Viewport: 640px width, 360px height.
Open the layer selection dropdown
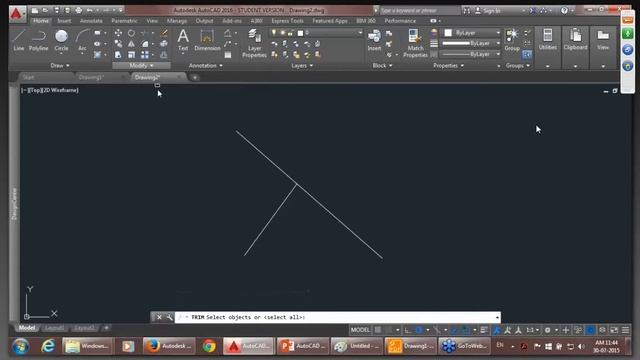(360, 33)
